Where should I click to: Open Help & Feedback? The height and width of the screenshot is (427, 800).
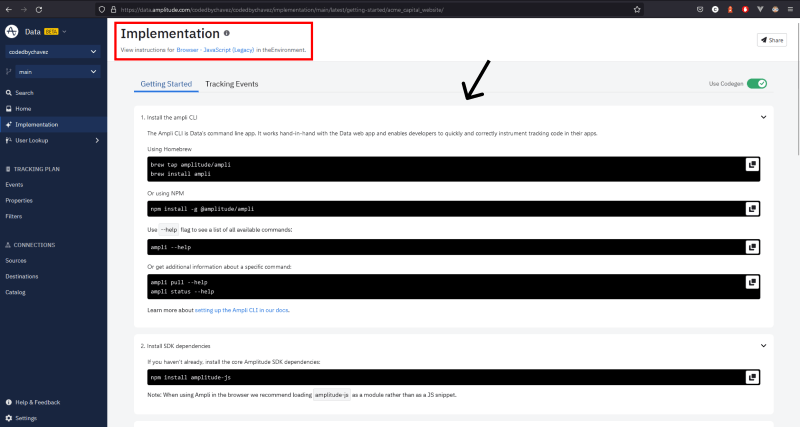pos(37,403)
